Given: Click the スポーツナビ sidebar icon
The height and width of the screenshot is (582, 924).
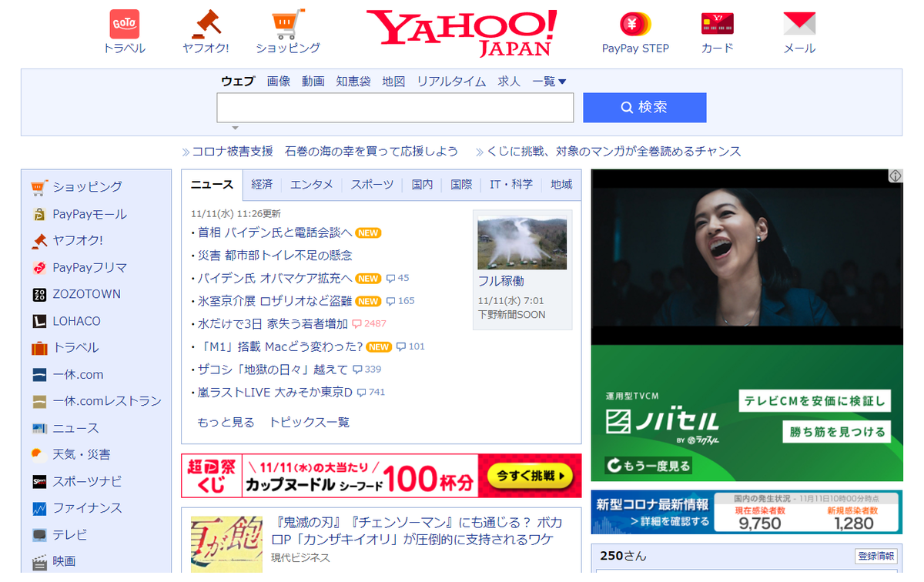Looking at the screenshot, I should 39,481.
